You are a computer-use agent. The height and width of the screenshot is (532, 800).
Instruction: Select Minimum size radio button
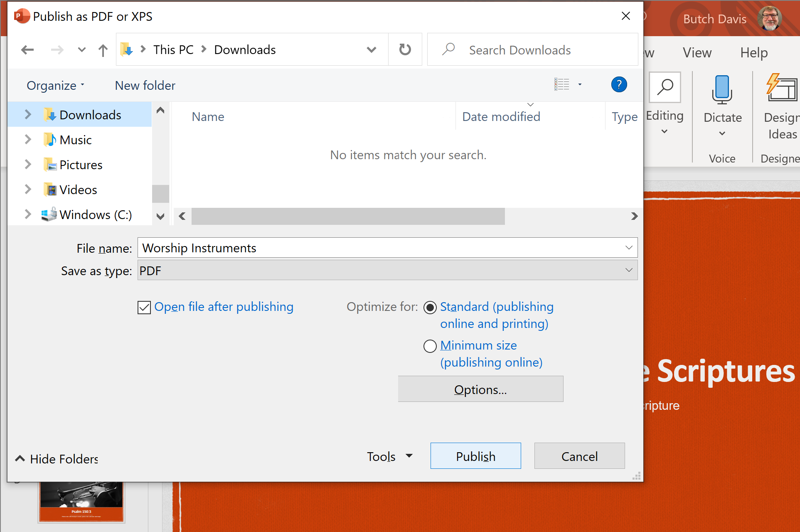click(430, 346)
